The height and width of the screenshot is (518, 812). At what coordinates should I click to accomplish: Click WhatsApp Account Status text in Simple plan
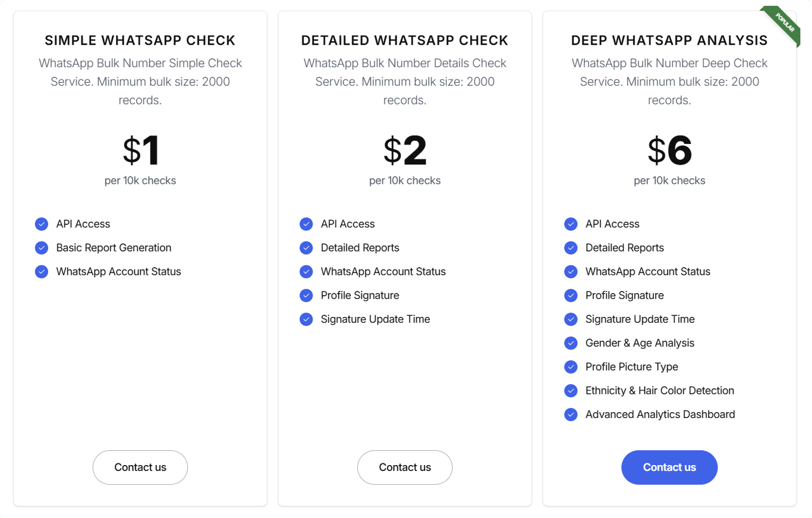(119, 272)
